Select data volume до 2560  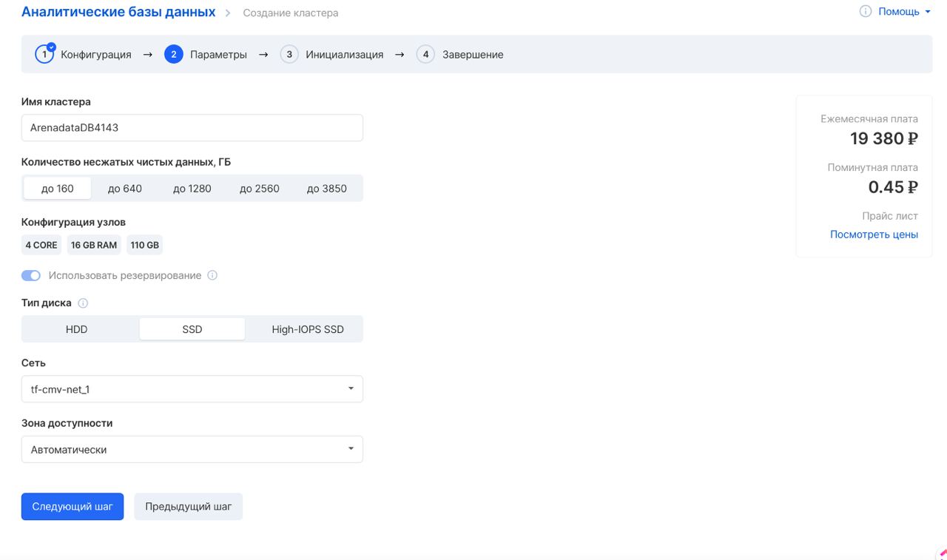[260, 189]
